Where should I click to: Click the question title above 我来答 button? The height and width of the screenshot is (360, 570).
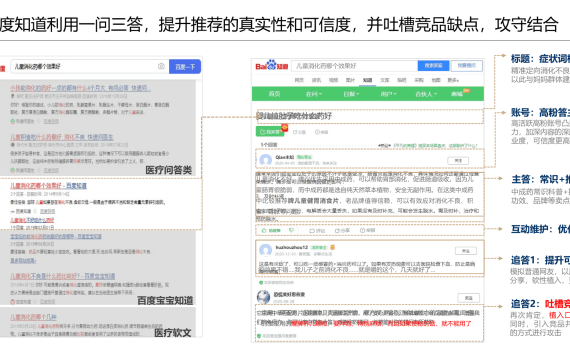click(x=294, y=116)
